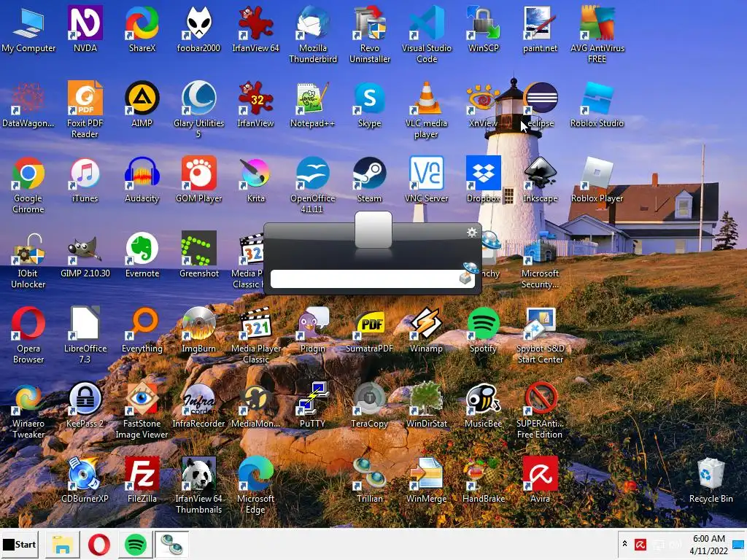This screenshot has height=560, width=747.
Task: Click the Avira tray icon
Action: 640,544
